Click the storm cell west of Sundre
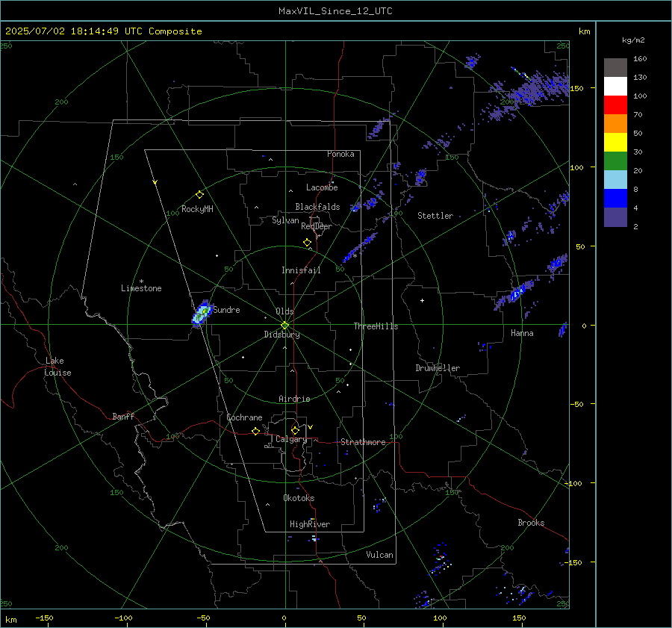 [202, 314]
